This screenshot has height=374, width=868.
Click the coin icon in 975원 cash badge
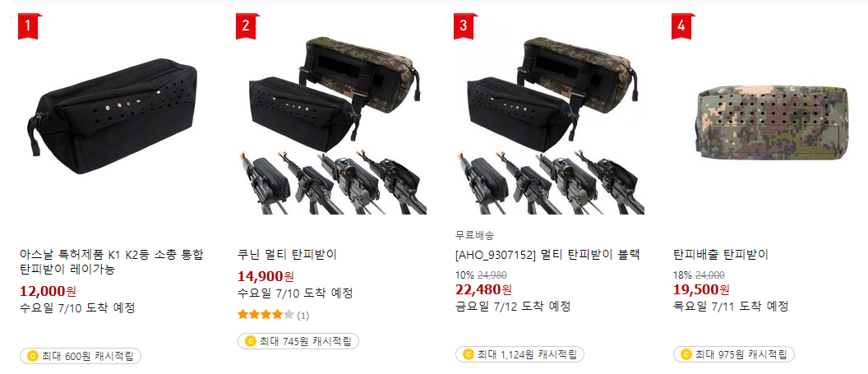(x=686, y=354)
